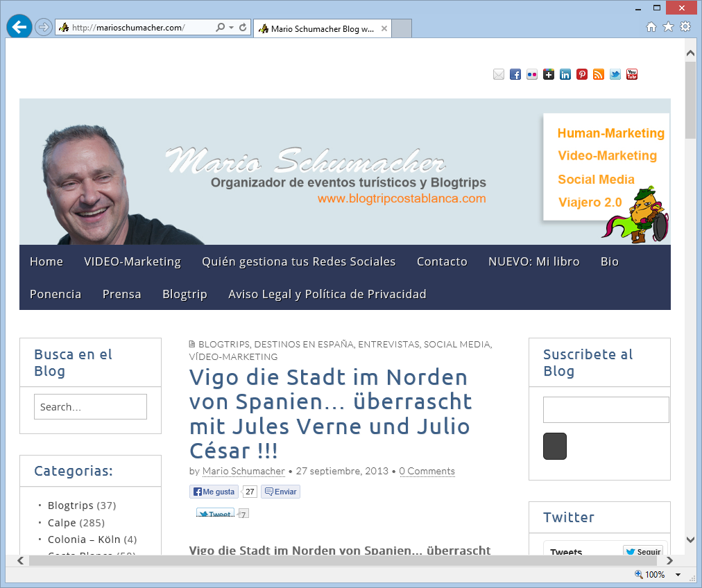This screenshot has height=588, width=702.
Task: Open Aviso Legal y Política de Privacidad
Action: tap(327, 294)
